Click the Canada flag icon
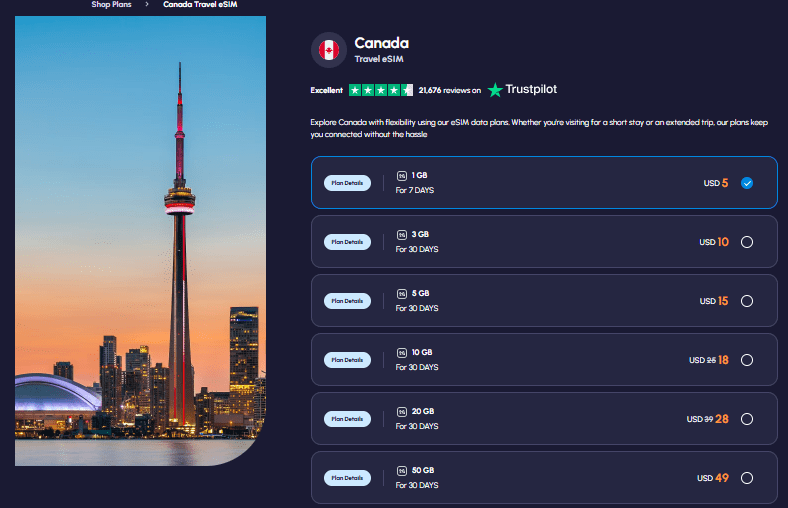788x508 pixels. click(327, 50)
